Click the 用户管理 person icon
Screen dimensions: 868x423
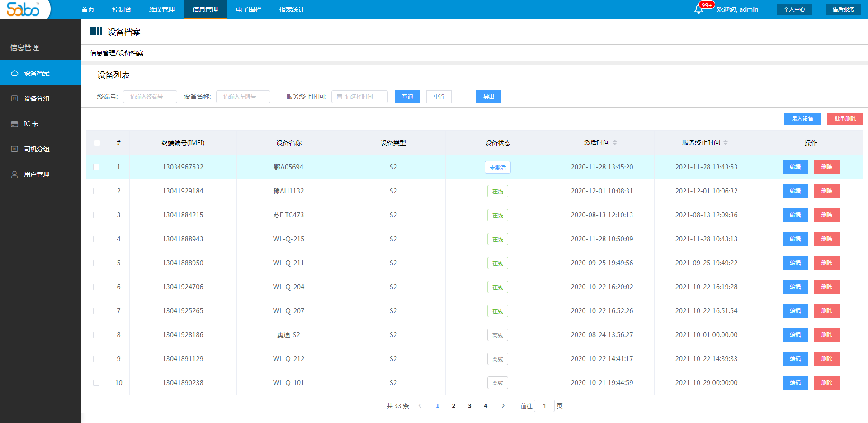pyautogui.click(x=14, y=174)
